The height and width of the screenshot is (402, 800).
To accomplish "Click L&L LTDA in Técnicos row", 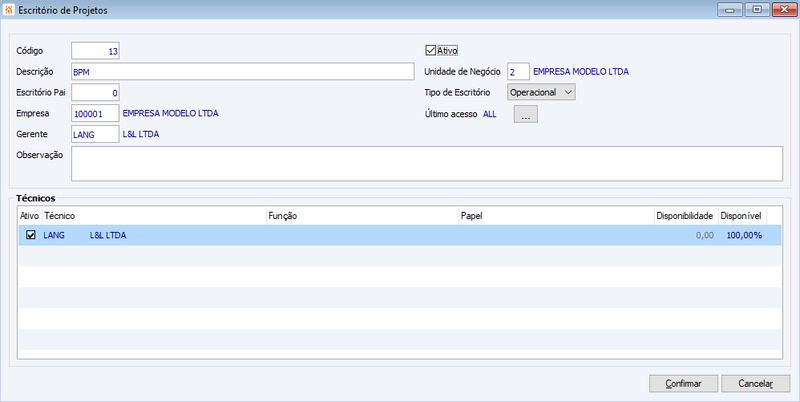I will pos(108,235).
